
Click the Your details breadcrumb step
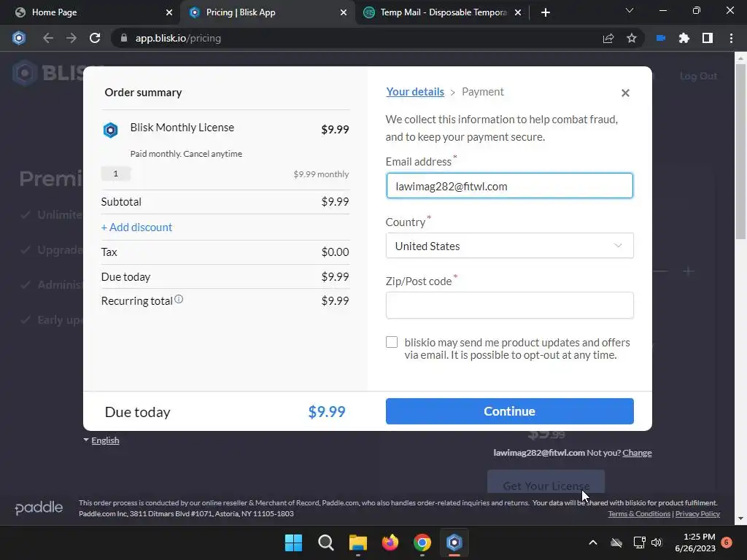415,91
